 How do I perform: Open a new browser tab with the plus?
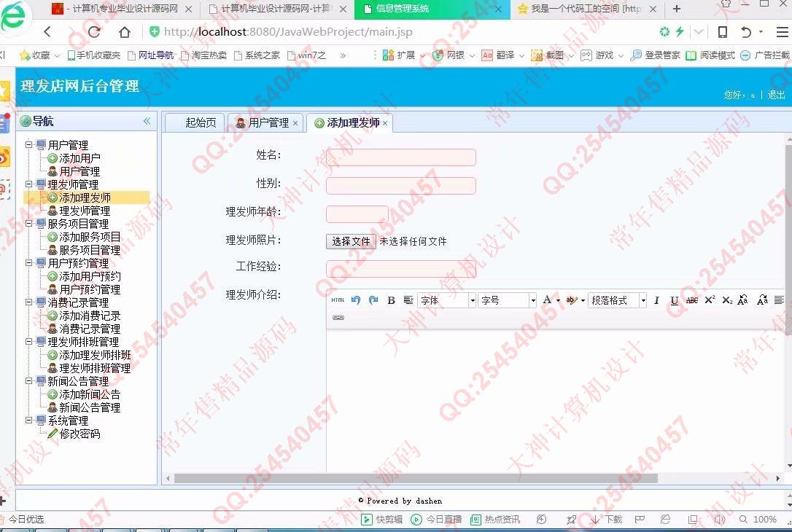[x=677, y=9]
